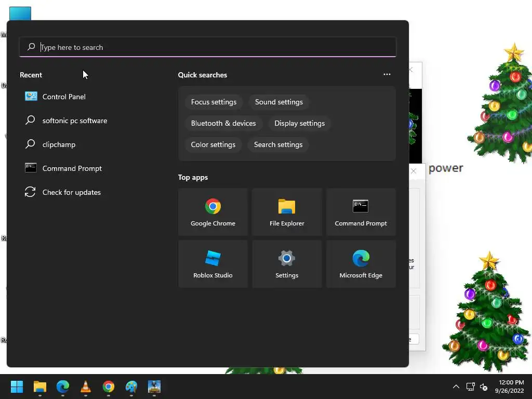
Task: Open Google Chrome from the taskbar
Action: point(109,387)
